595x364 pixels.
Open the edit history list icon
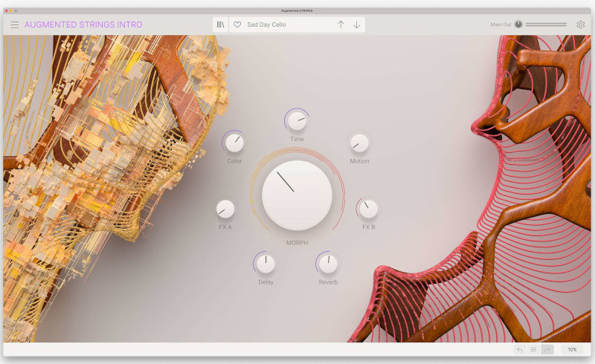tap(533, 350)
